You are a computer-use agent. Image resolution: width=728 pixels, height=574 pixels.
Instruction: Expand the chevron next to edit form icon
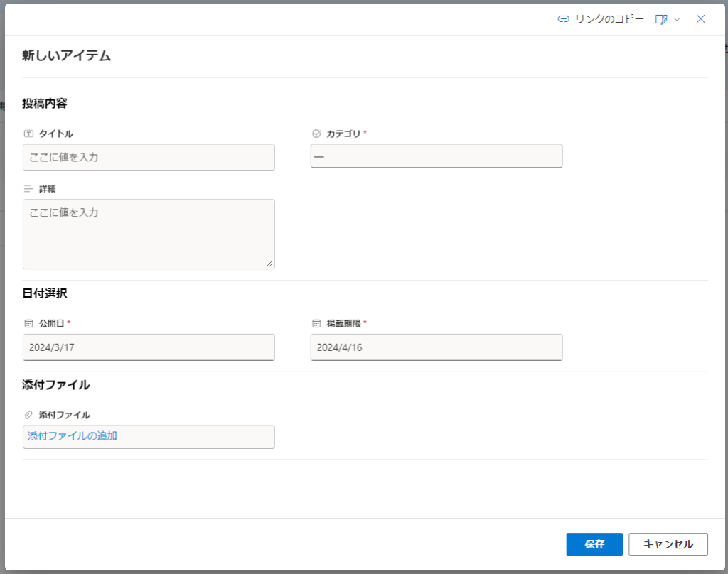tap(677, 19)
